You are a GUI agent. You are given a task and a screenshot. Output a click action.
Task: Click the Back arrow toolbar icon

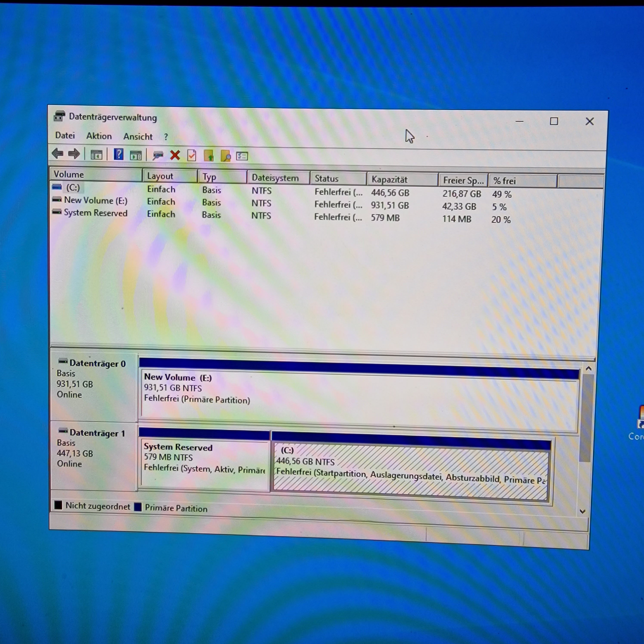tap(58, 154)
